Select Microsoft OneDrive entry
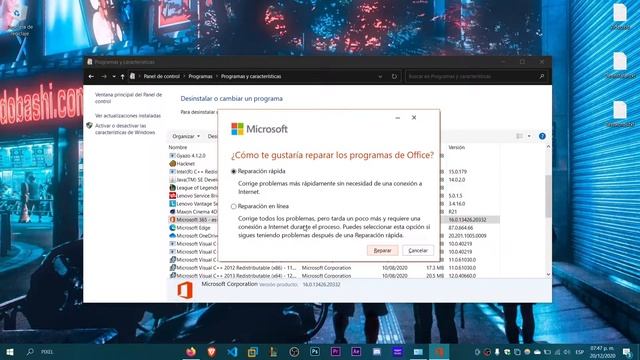The image size is (640, 360). coord(197,236)
